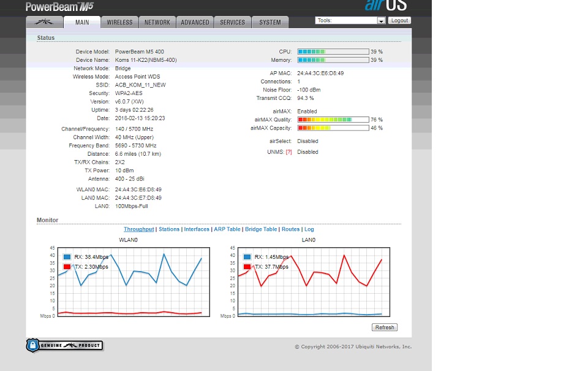This screenshot has width=588, height=371.
Task: Click the uptime value 3 days 02:22:26
Action: pos(134,110)
